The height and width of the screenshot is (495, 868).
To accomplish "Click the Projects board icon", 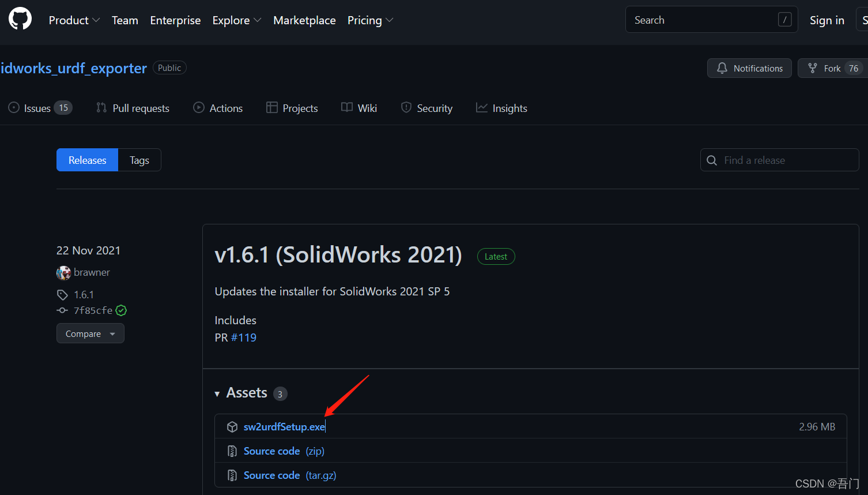I will 272,108.
